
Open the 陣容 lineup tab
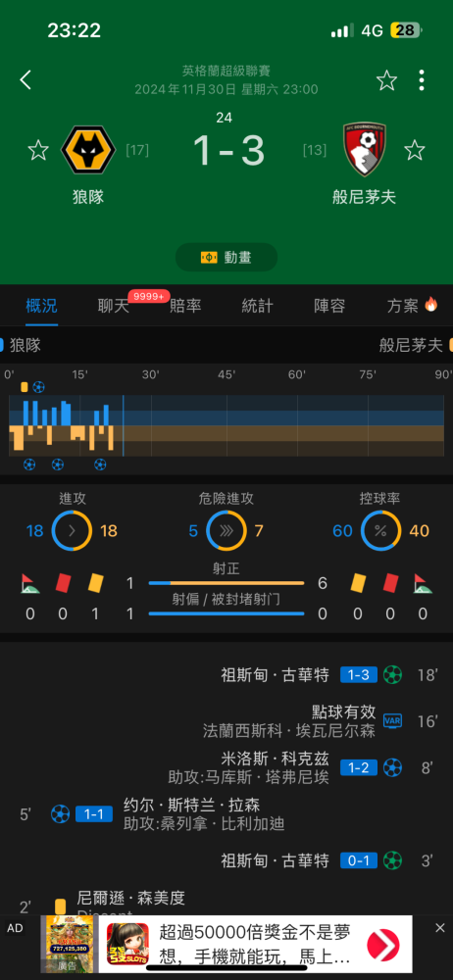tap(329, 306)
